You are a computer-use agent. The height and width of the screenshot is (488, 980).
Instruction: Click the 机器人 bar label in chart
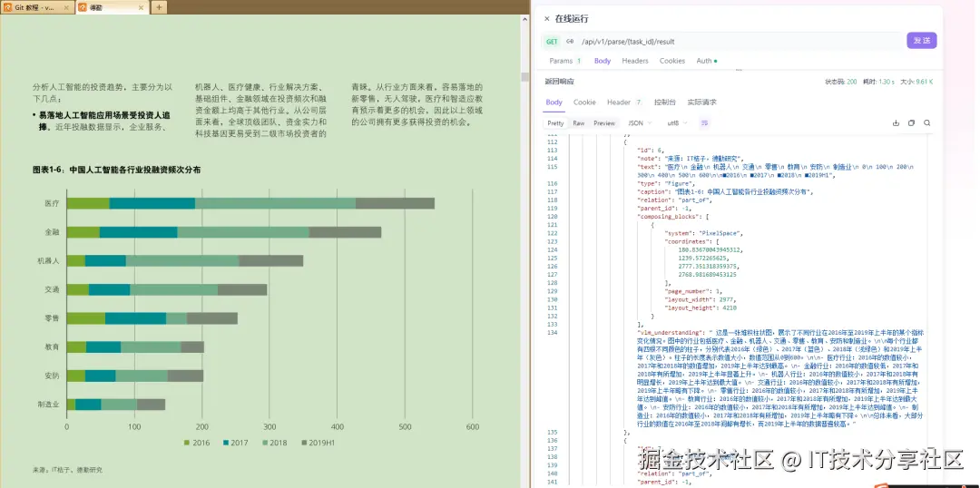[49, 260]
